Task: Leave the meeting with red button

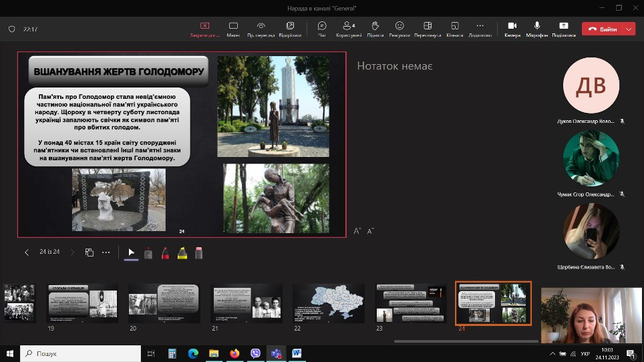Action: 601,29
